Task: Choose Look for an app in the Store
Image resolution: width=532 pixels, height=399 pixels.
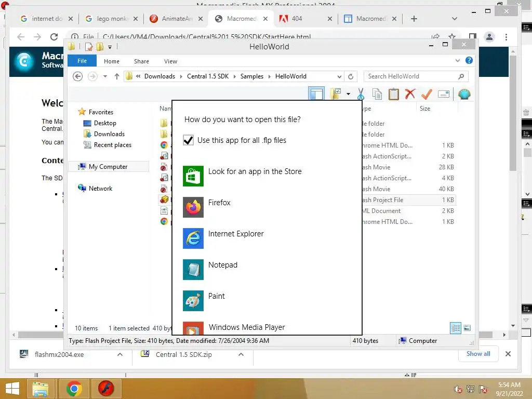Action: (242, 176)
